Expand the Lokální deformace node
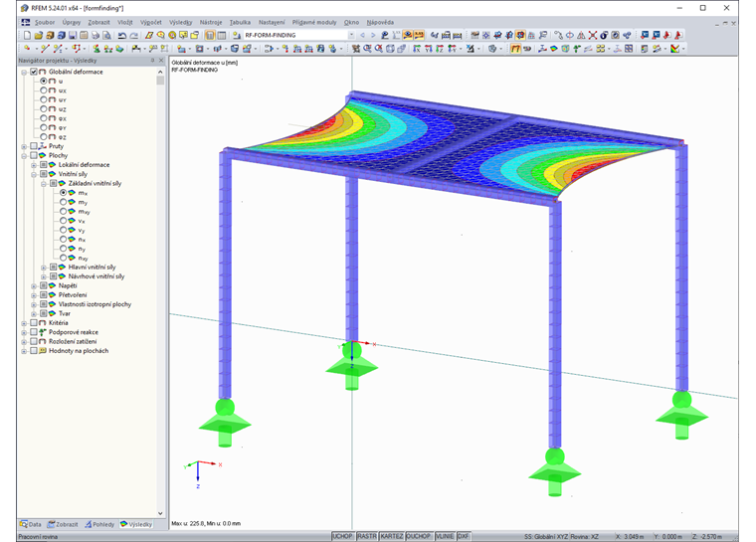The height and width of the screenshot is (542, 756). click(x=34, y=165)
